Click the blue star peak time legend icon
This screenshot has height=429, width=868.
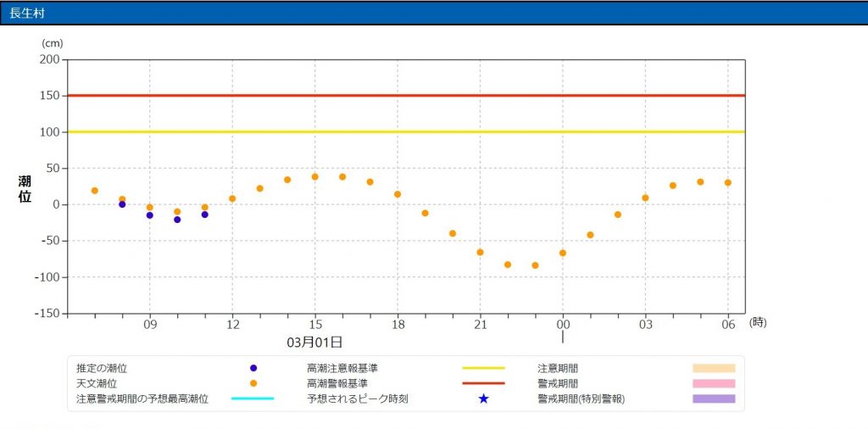coord(484,398)
